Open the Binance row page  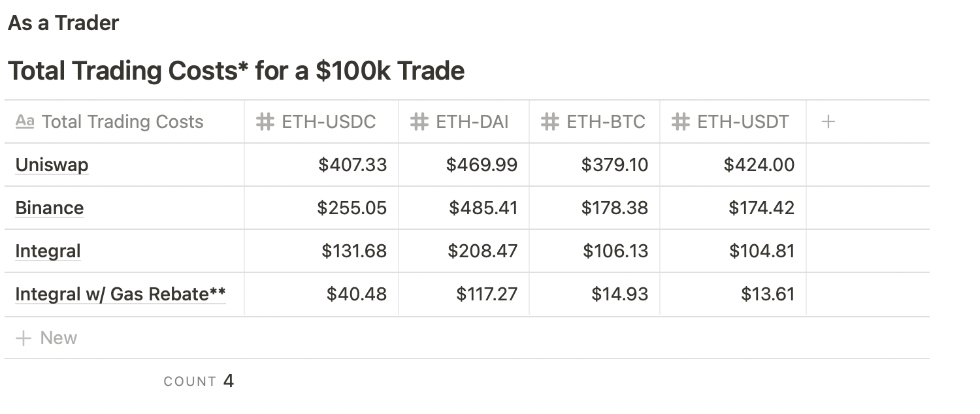50,208
